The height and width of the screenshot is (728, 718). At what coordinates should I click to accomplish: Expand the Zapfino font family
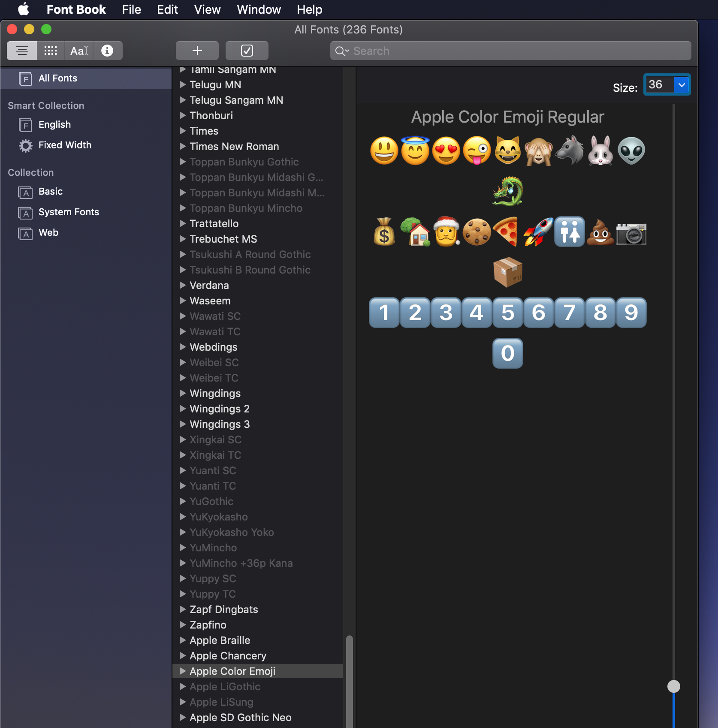183,625
